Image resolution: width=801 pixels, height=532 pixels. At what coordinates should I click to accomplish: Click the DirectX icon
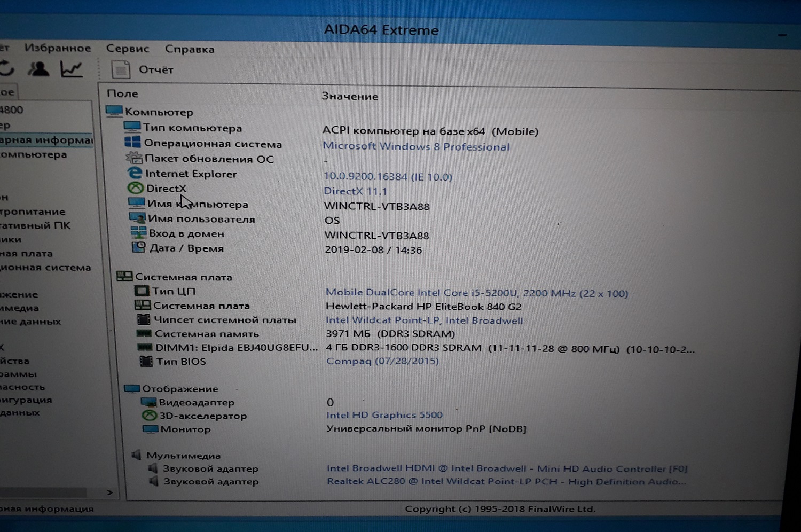click(136, 187)
